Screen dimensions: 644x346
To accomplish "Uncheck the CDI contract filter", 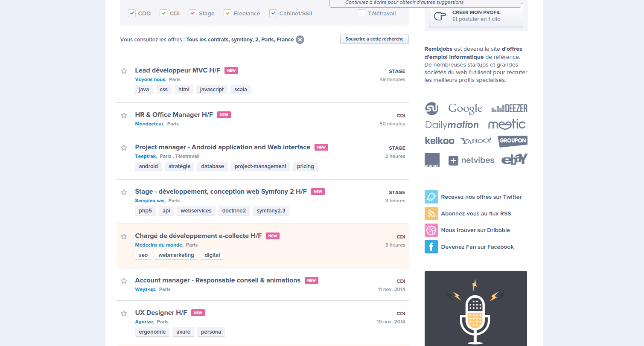I will tap(163, 13).
